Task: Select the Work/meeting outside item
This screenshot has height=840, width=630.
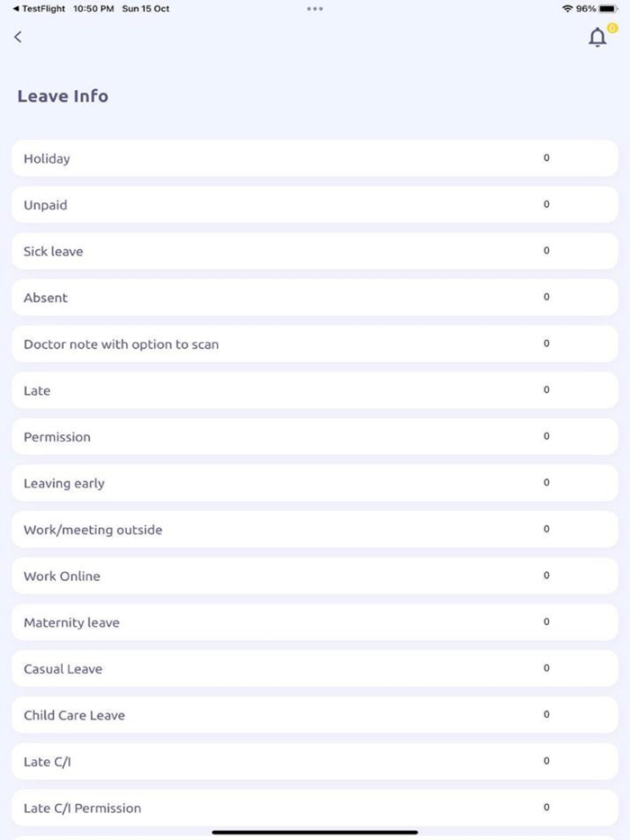Action: coord(315,529)
